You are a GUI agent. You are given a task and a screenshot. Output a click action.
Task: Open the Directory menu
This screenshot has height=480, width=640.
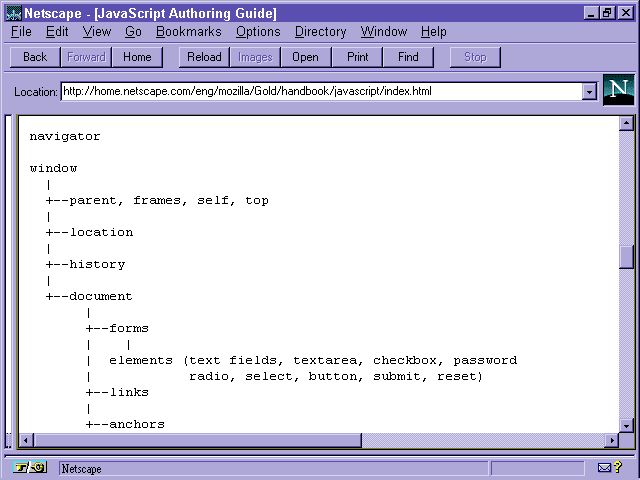click(x=320, y=31)
